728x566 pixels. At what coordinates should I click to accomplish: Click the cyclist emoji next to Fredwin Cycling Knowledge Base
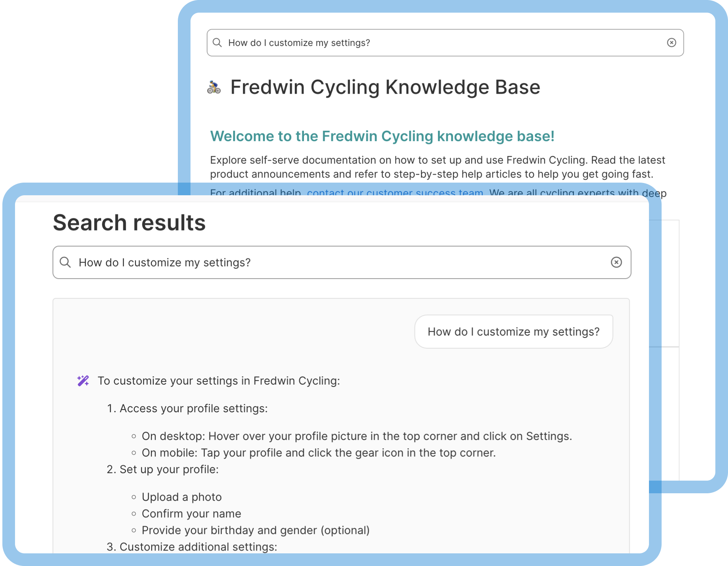213,87
